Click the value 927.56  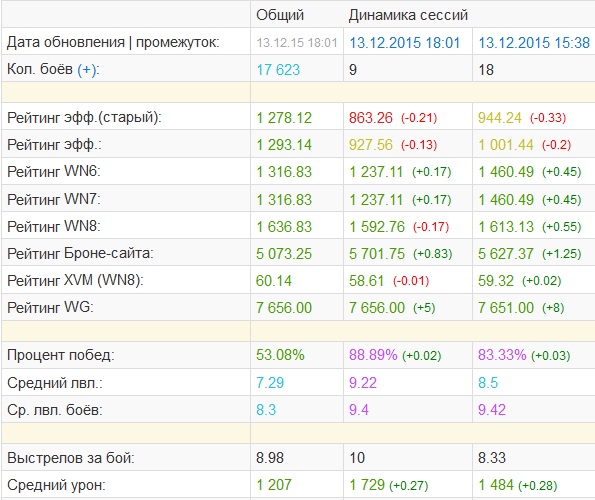[371, 145]
